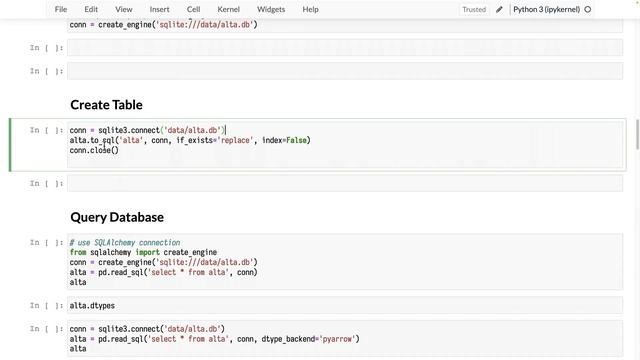Click the read_sql line with dtype_backend='pyarrow'
This screenshot has height=360, width=640.
(214, 339)
